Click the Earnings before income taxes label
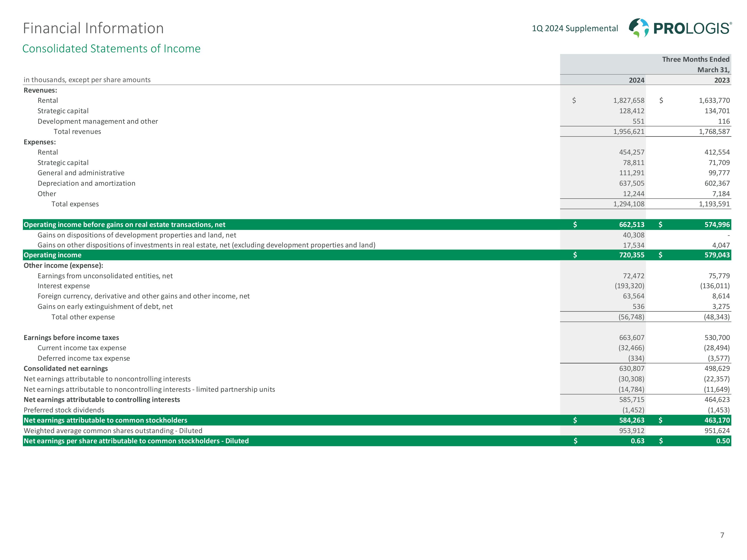This screenshot has height=560, width=747. [71, 337]
